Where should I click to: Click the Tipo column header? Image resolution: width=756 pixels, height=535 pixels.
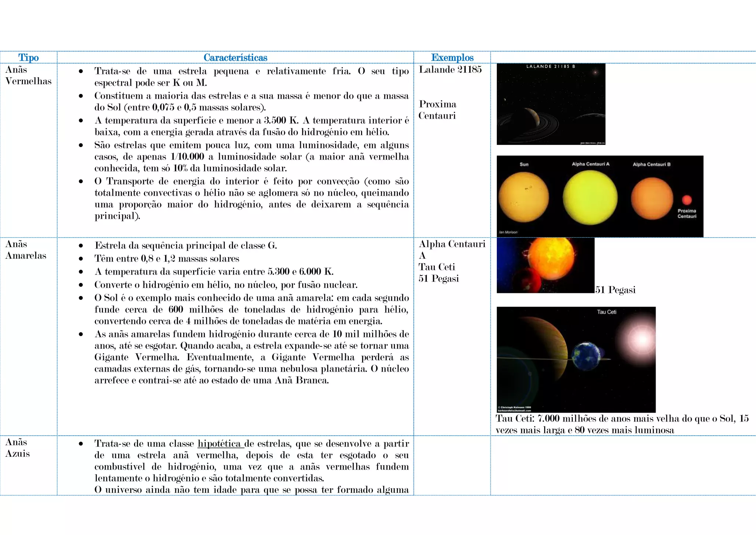pos(28,58)
